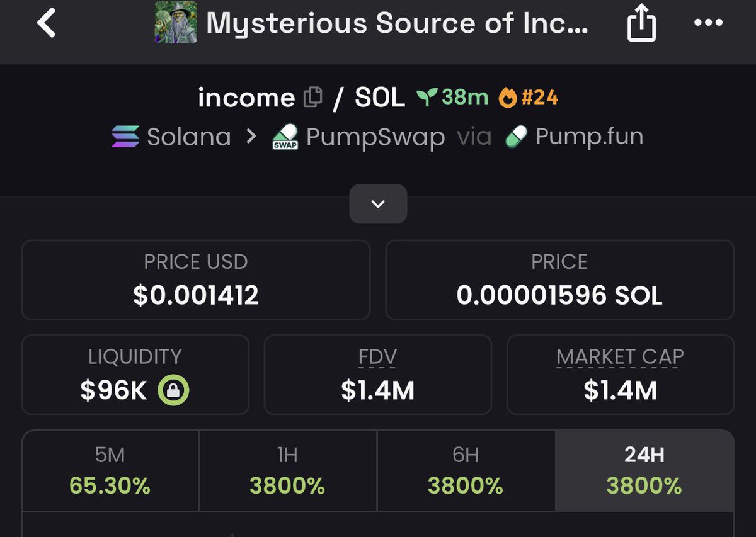
Task: Tap the orange flame trending icon
Action: click(x=507, y=98)
